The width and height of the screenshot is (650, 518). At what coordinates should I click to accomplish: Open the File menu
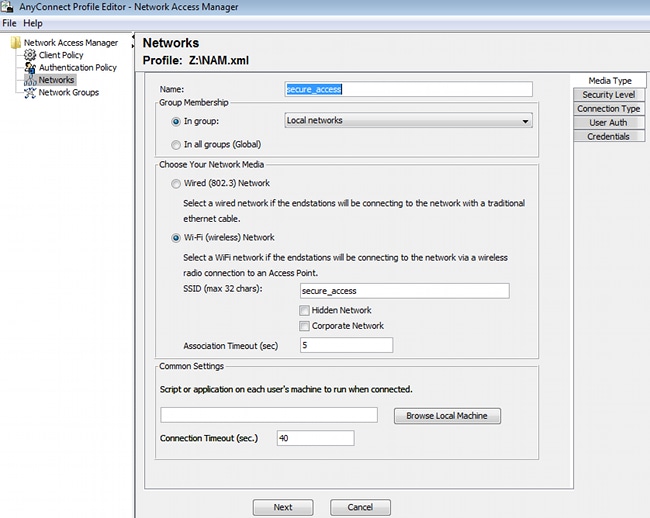(x=9, y=23)
